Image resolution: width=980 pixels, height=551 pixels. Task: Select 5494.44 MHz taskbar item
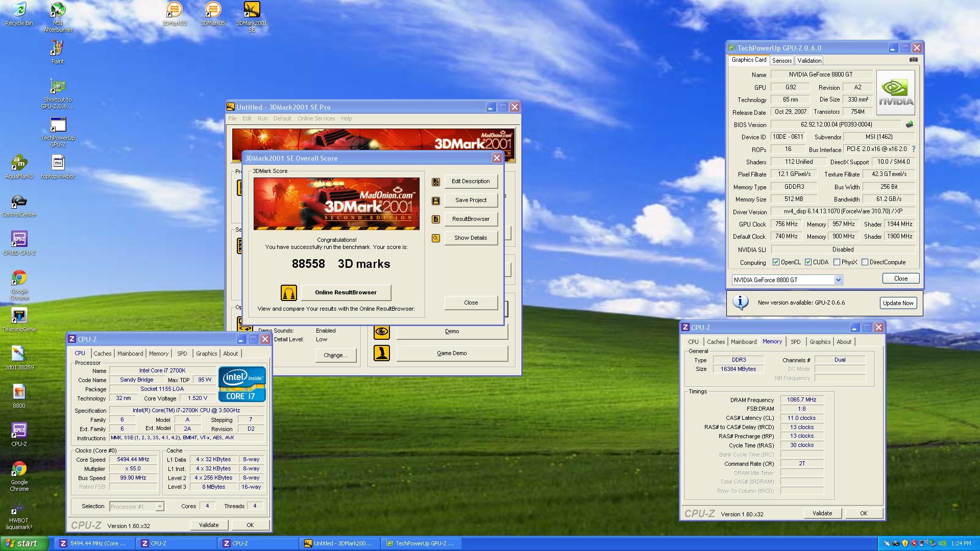pos(93,543)
